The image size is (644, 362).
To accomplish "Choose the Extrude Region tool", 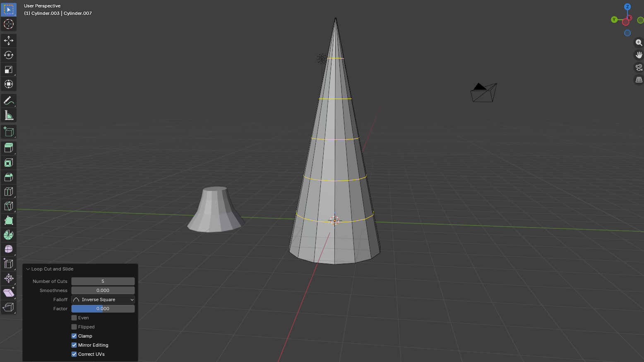I will pyautogui.click(x=9, y=148).
